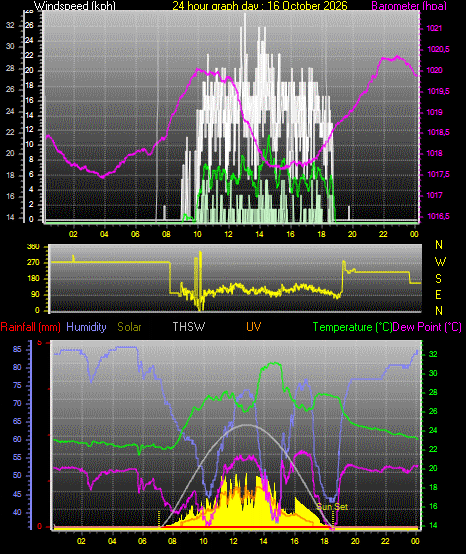The image size is (466, 554).
Task: Select the W compass direction label
Action: (440, 262)
